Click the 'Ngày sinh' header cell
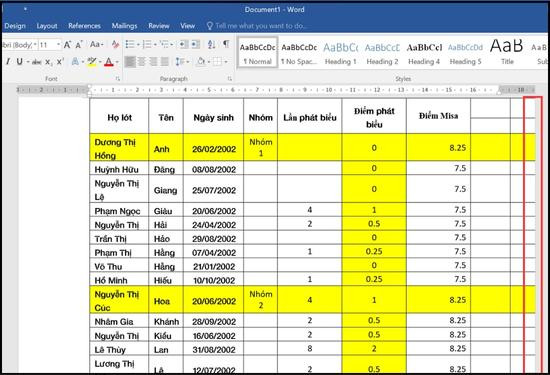The height and width of the screenshot is (375, 550). pos(213,117)
